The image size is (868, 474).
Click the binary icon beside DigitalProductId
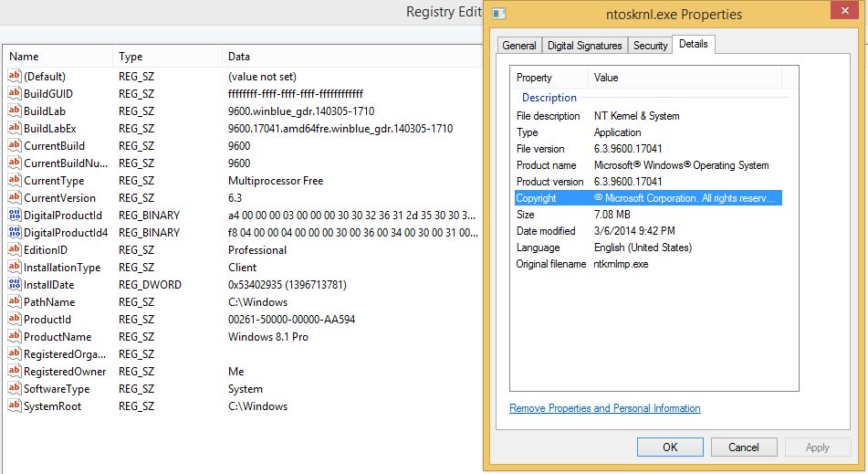(15, 215)
